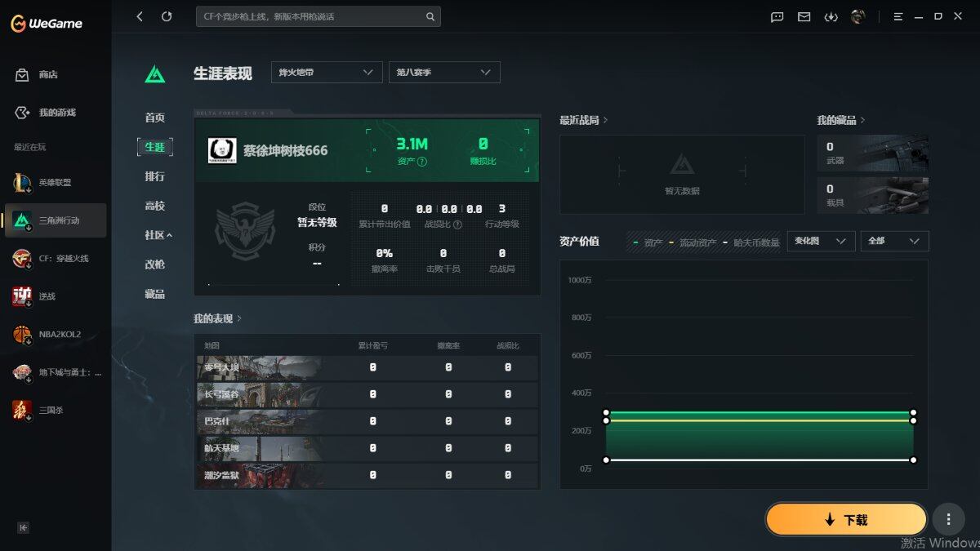Select CF: 穿越火线 in recent games
The width and height of the screenshot is (980, 551).
click(56, 258)
